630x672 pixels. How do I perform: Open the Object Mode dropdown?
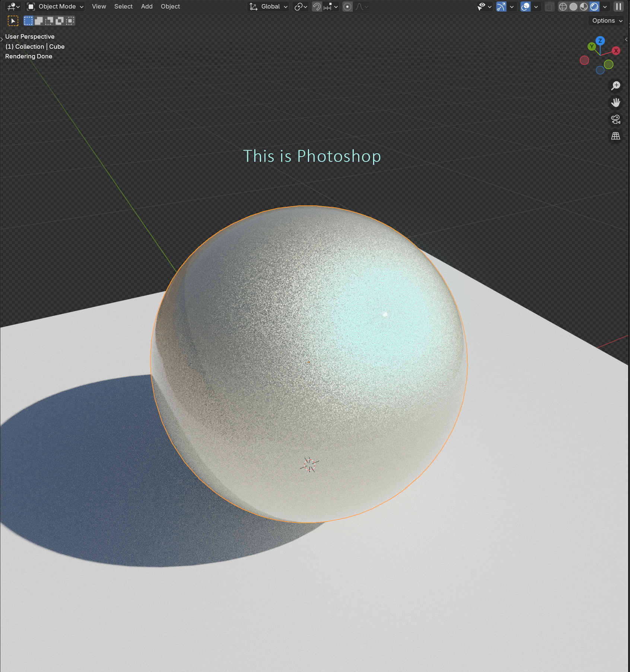(x=55, y=7)
